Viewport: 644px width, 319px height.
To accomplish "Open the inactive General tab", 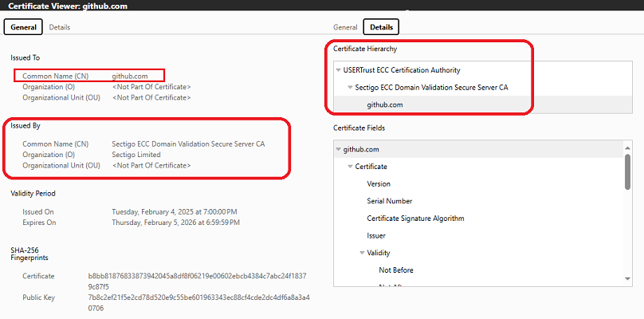I will [x=345, y=27].
